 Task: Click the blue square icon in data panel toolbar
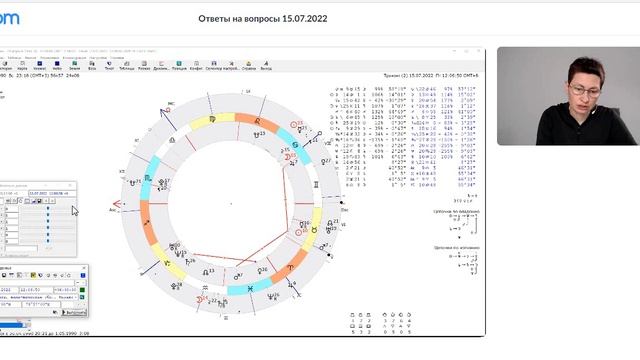tap(82, 276)
